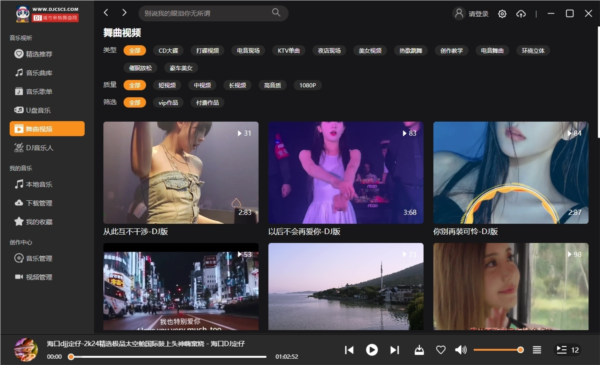This screenshot has width=600, height=365.
Task: Filter by 豪车美女 type
Action: pos(181,68)
